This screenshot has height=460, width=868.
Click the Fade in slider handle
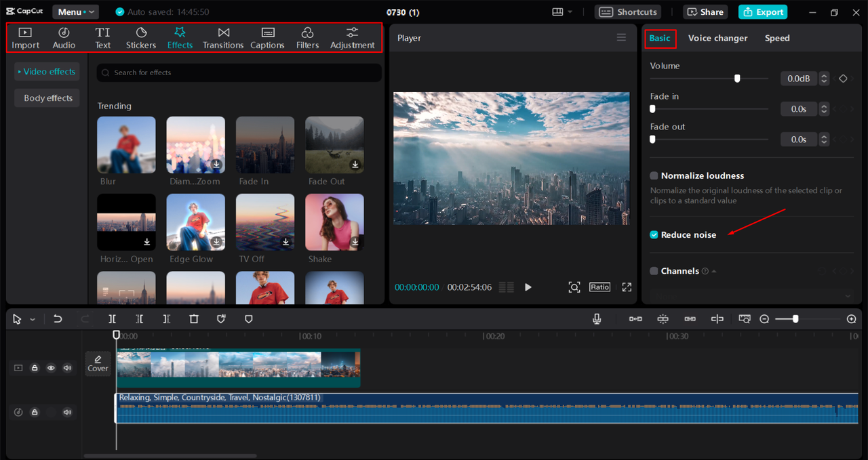(652, 109)
